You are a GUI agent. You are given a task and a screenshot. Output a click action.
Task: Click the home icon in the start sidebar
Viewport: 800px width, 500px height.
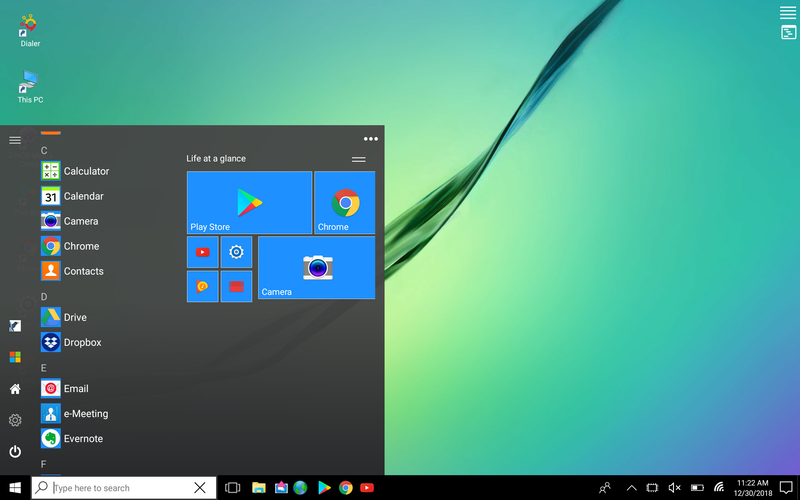point(15,389)
